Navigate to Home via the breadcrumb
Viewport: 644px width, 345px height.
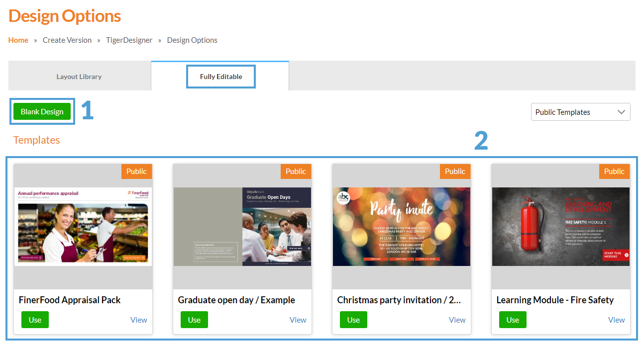(x=18, y=40)
